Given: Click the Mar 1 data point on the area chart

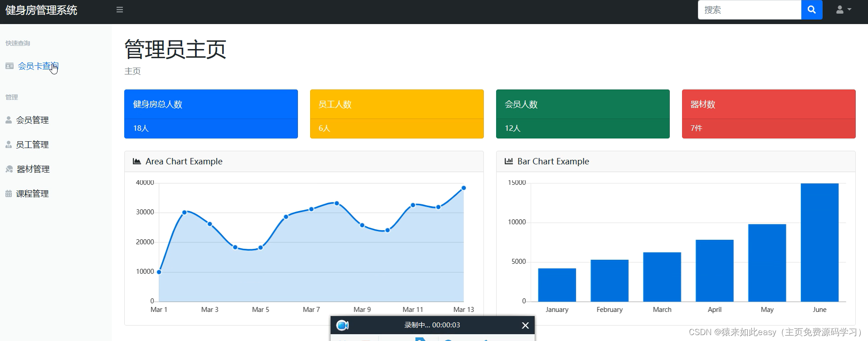Looking at the screenshot, I should coord(159,272).
